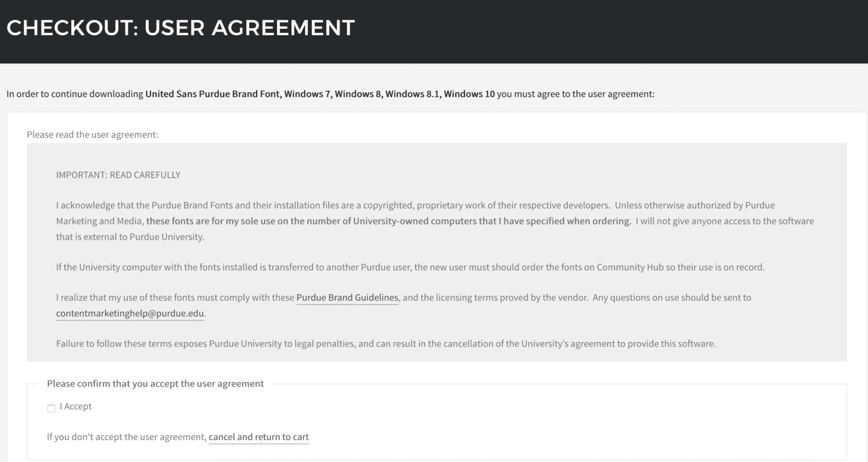
Task: Click the 'Please read the user agreement:' label
Action: (x=93, y=135)
